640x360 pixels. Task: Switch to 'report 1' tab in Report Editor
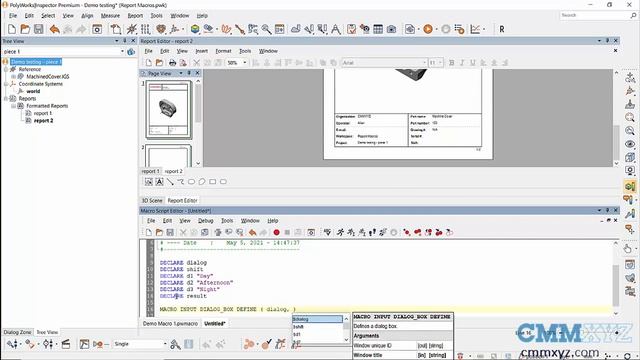click(x=150, y=171)
